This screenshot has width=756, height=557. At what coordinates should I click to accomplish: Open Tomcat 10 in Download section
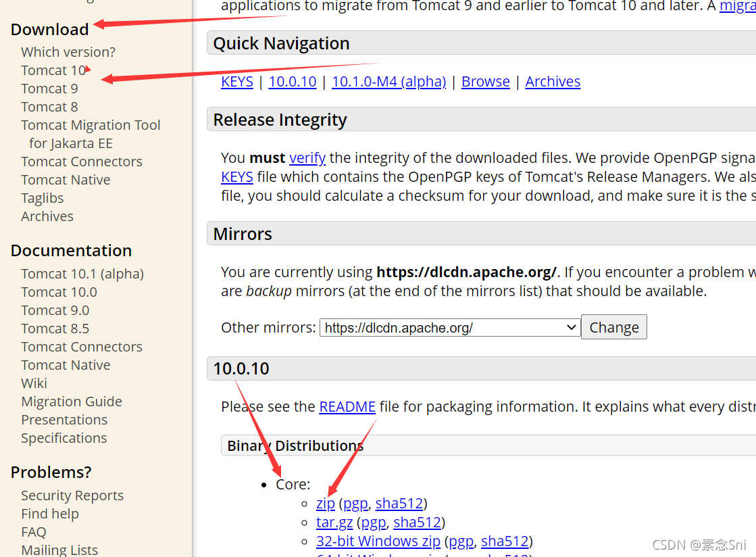point(53,70)
